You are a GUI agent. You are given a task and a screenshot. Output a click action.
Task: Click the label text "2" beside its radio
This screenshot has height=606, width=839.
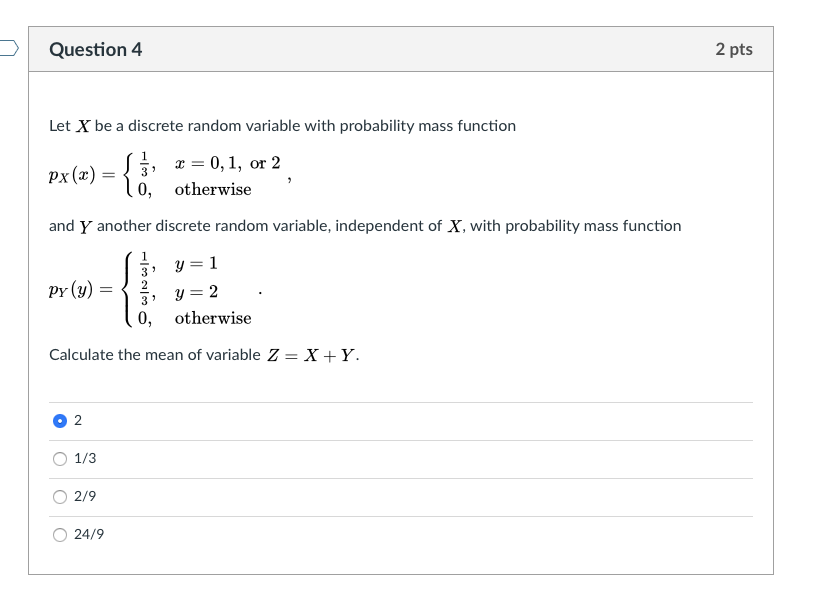[79, 421]
